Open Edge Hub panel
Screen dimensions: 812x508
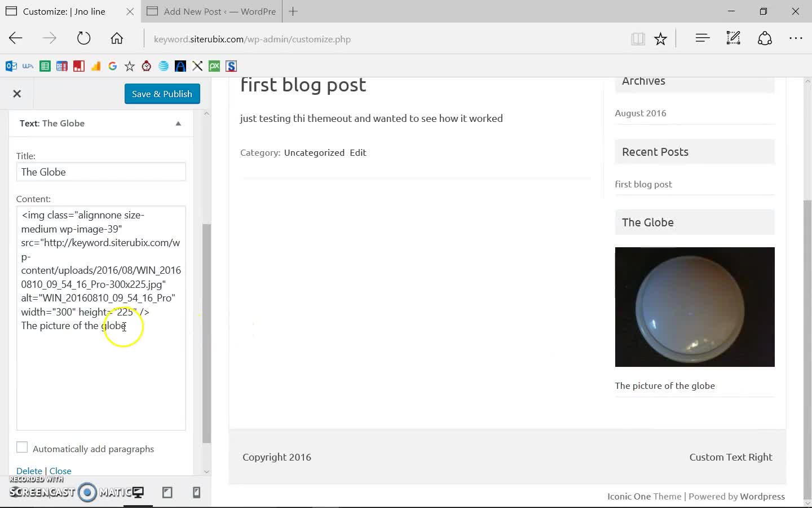tap(702, 38)
